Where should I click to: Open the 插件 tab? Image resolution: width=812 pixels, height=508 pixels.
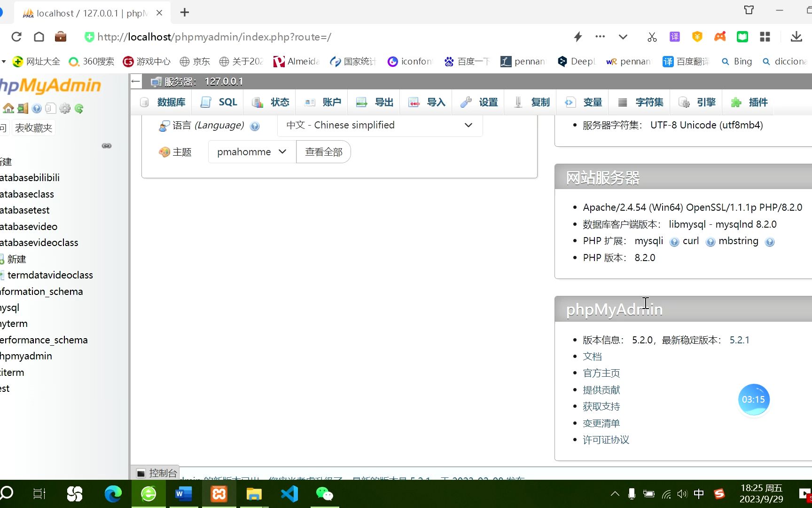[750, 102]
